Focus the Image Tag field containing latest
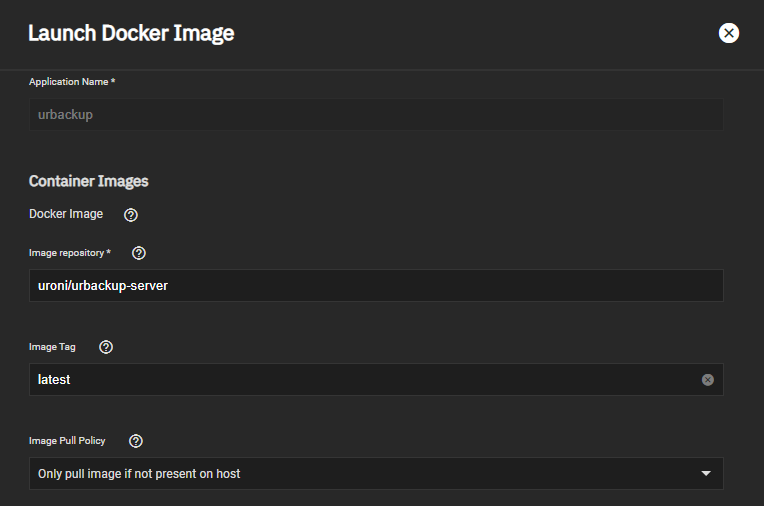Viewport: 764px width, 506px height. click(360, 380)
